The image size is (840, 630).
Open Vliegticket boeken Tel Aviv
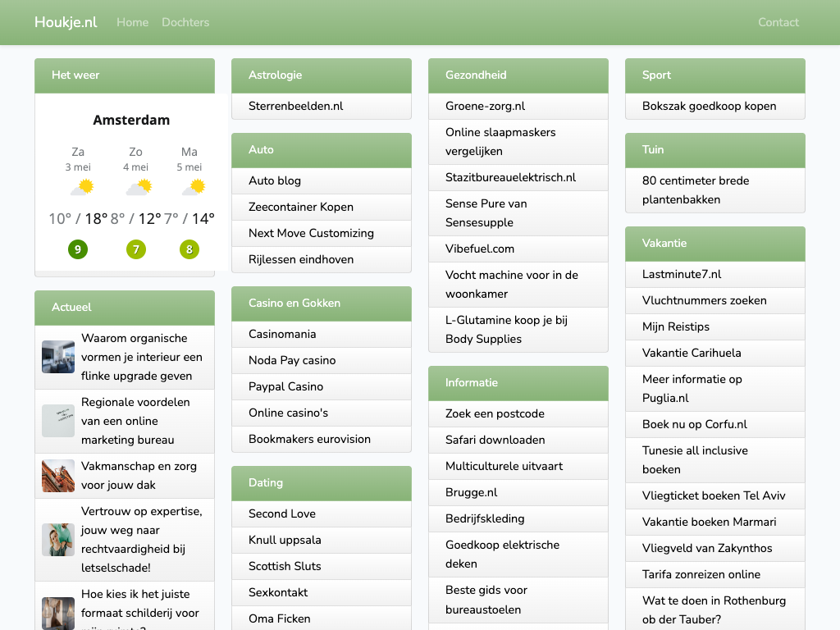pos(715,495)
